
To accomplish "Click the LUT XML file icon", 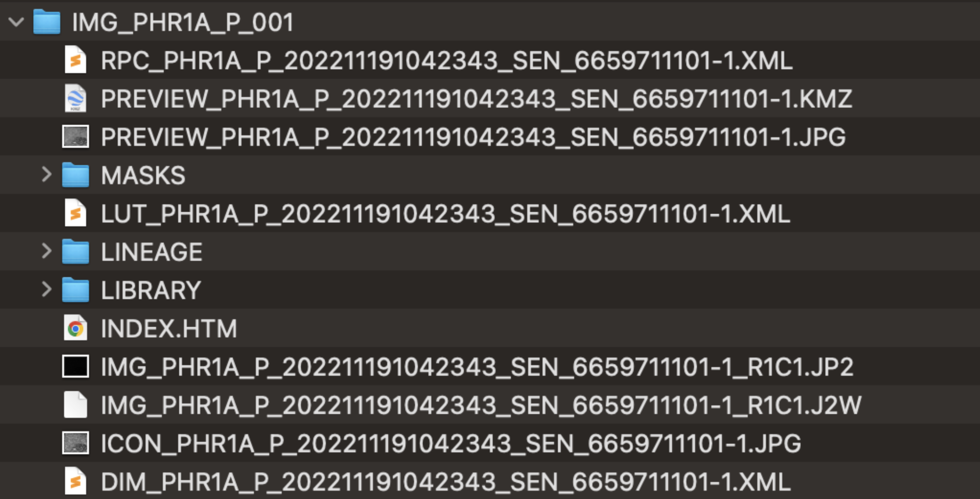I will pos(75,213).
